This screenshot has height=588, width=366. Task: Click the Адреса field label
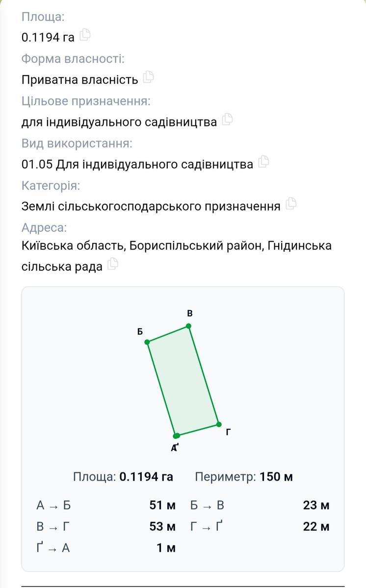tap(44, 228)
